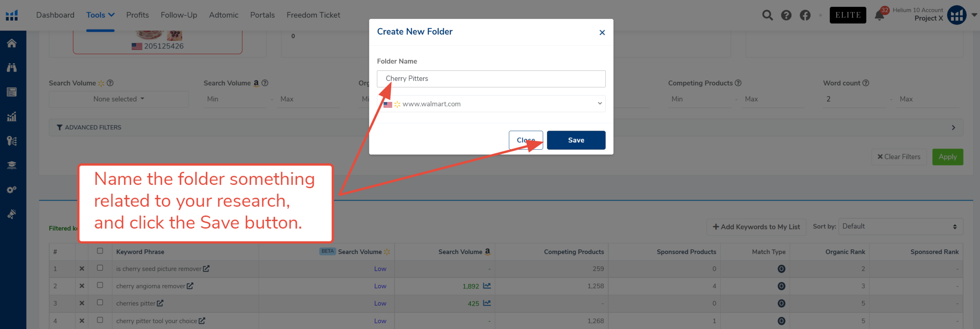Click the Facebook icon in top bar
The width and height of the screenshot is (980, 329).
pos(805,15)
